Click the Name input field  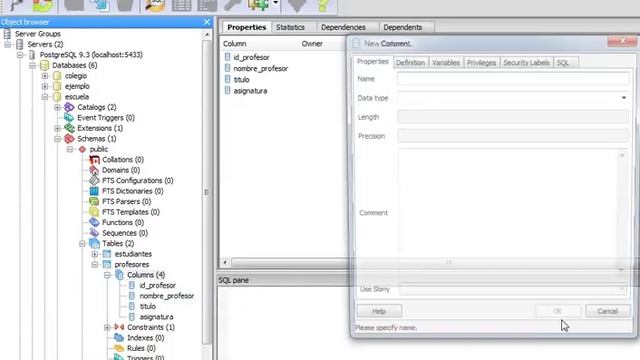(513, 79)
